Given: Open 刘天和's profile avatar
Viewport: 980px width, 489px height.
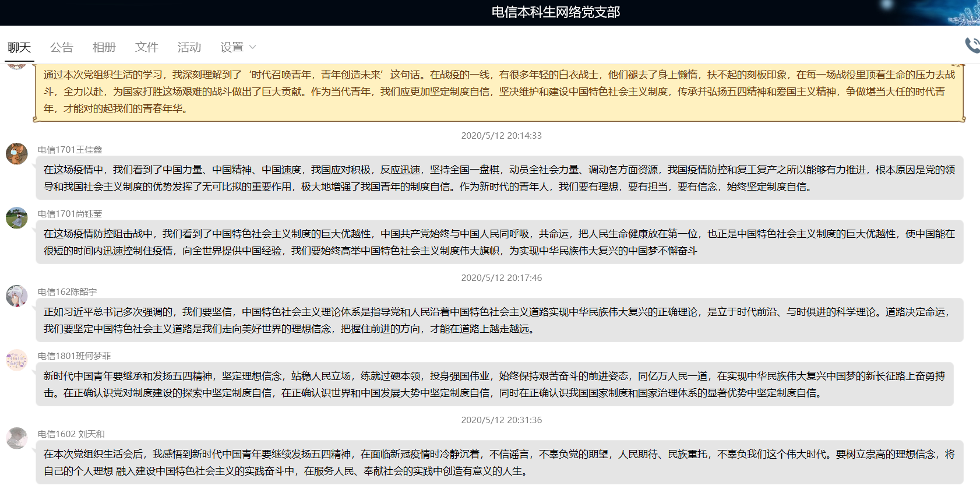Looking at the screenshot, I should [x=17, y=438].
